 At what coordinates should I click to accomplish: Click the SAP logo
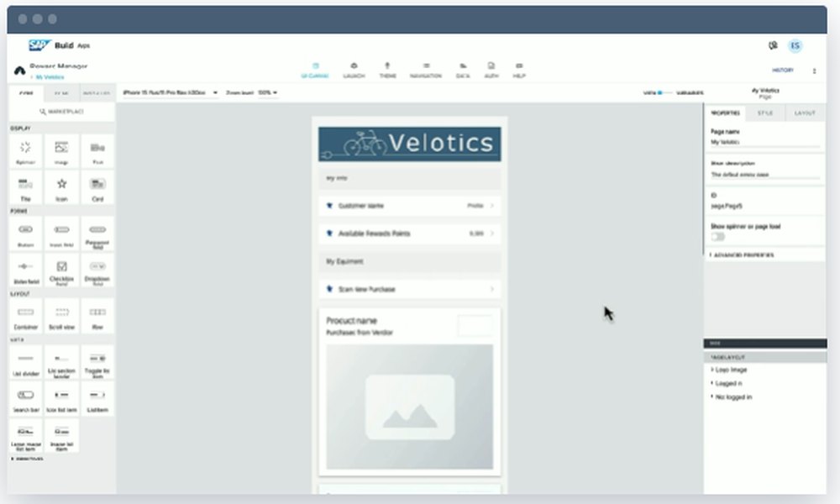pos(39,45)
